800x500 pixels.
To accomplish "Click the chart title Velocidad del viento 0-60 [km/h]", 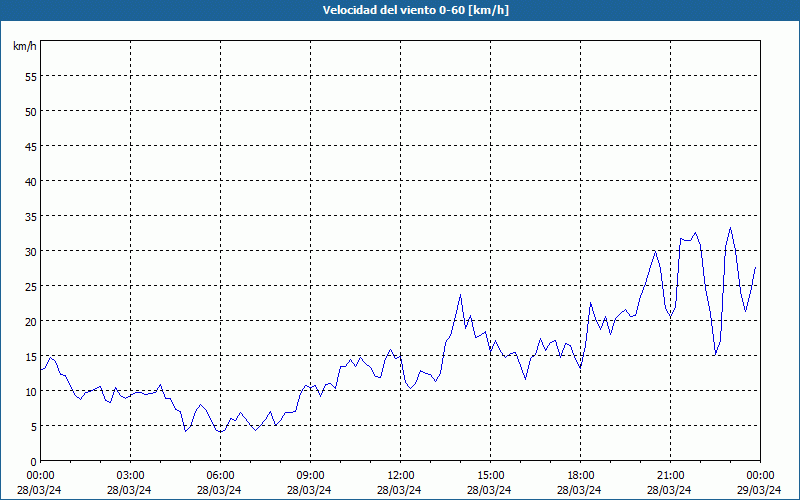I will tap(416, 10).
